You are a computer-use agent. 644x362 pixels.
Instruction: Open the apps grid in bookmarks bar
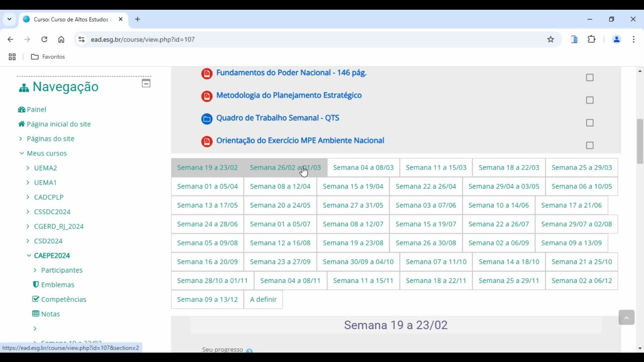click(12, 57)
